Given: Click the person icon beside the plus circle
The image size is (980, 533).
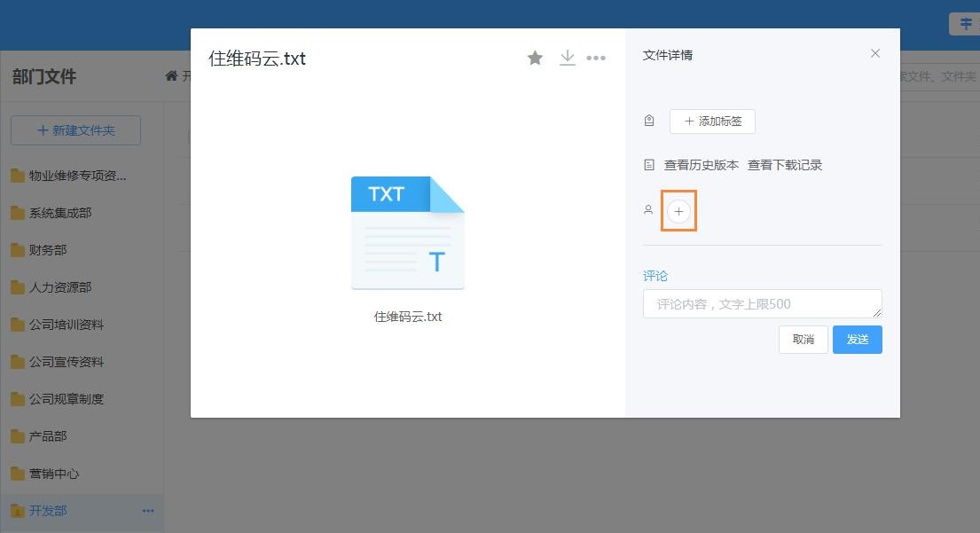Looking at the screenshot, I should click(648, 210).
